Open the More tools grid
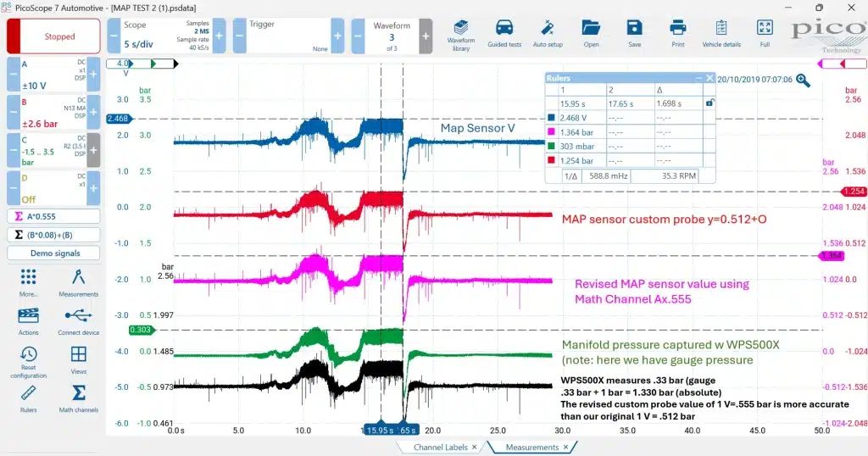The image size is (868, 456). coord(28,283)
